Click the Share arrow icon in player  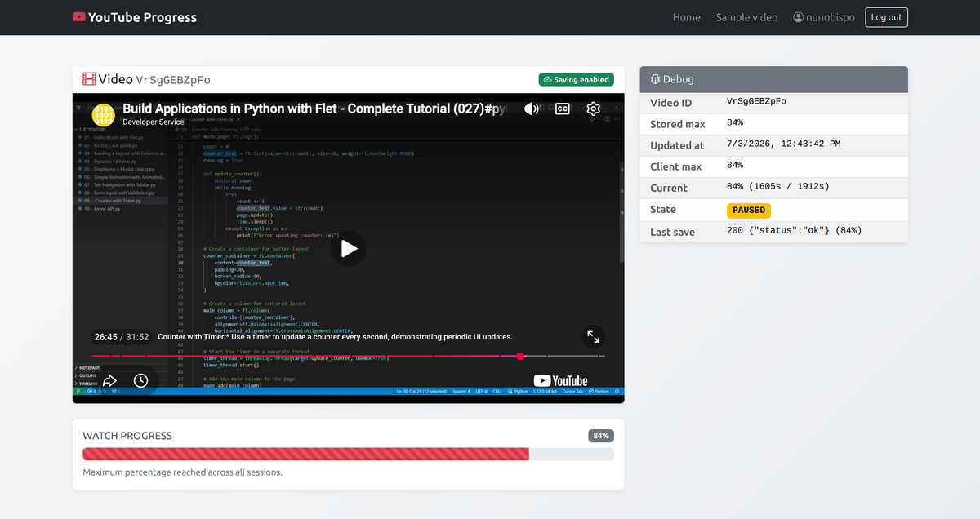(x=110, y=380)
